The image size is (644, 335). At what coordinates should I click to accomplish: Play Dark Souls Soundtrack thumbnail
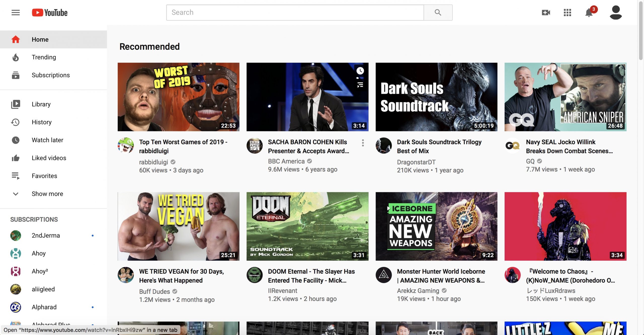pyautogui.click(x=436, y=97)
